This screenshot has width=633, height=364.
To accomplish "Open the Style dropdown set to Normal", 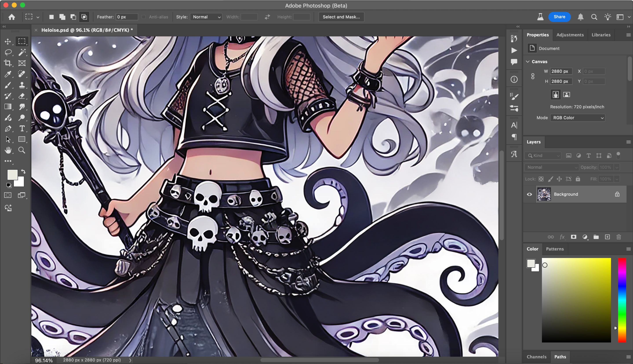I will 206,17.
